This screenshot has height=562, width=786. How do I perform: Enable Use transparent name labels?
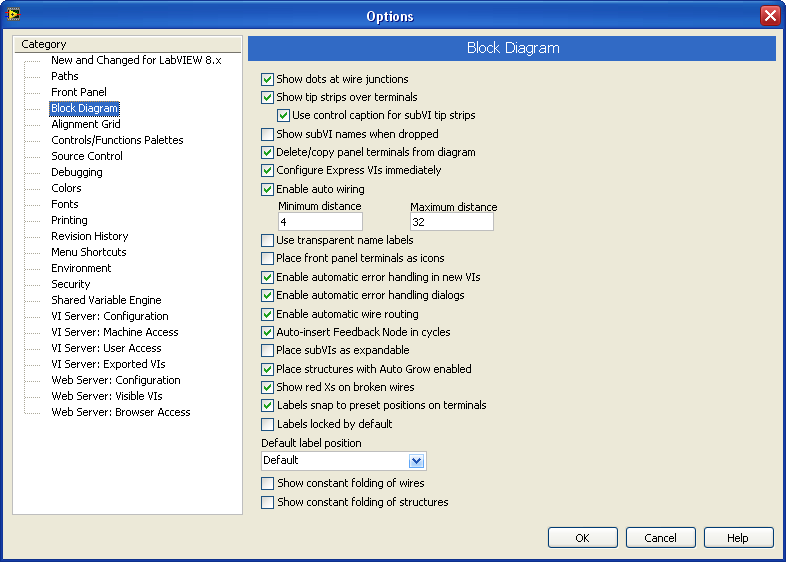[268, 241]
